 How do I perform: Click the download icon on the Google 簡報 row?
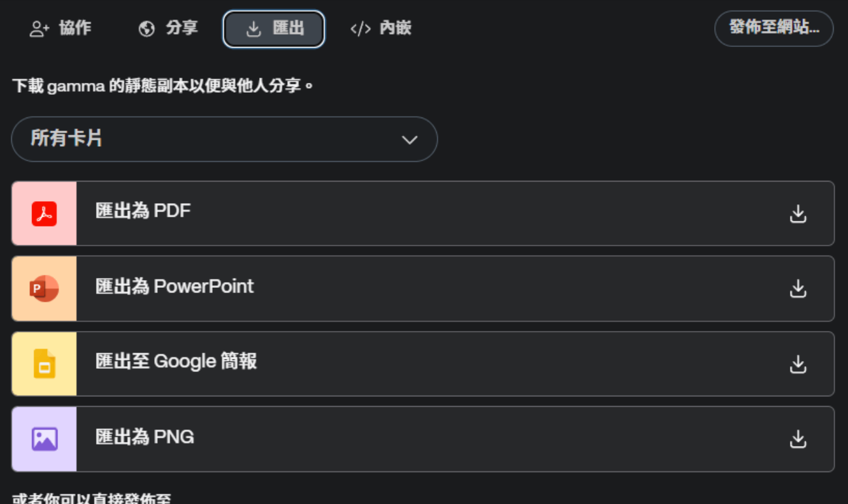coord(798,363)
